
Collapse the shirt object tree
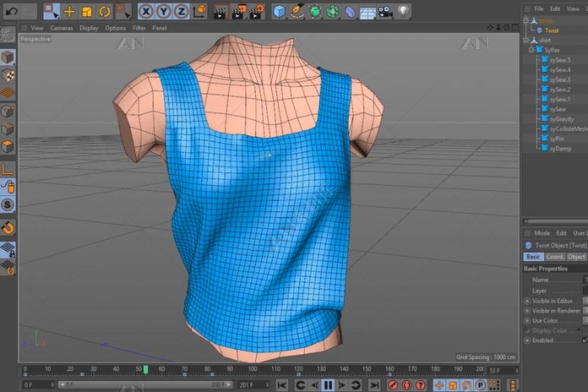point(527,40)
